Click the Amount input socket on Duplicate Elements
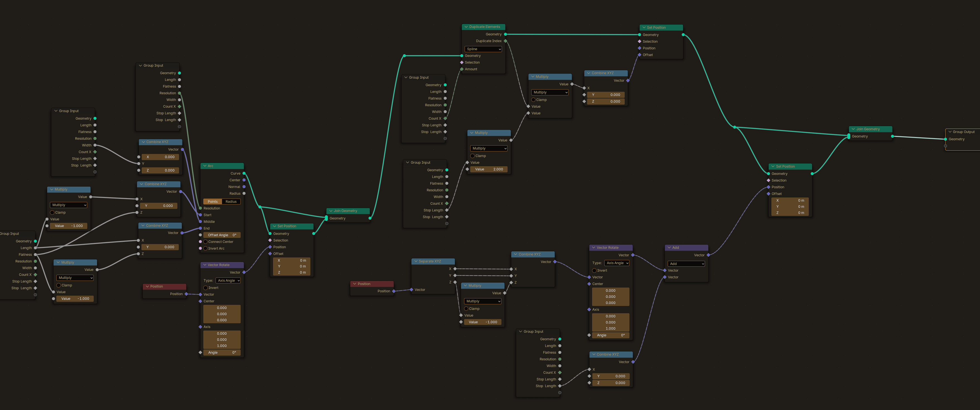Screen dimensions: 980x410 click(x=462, y=69)
